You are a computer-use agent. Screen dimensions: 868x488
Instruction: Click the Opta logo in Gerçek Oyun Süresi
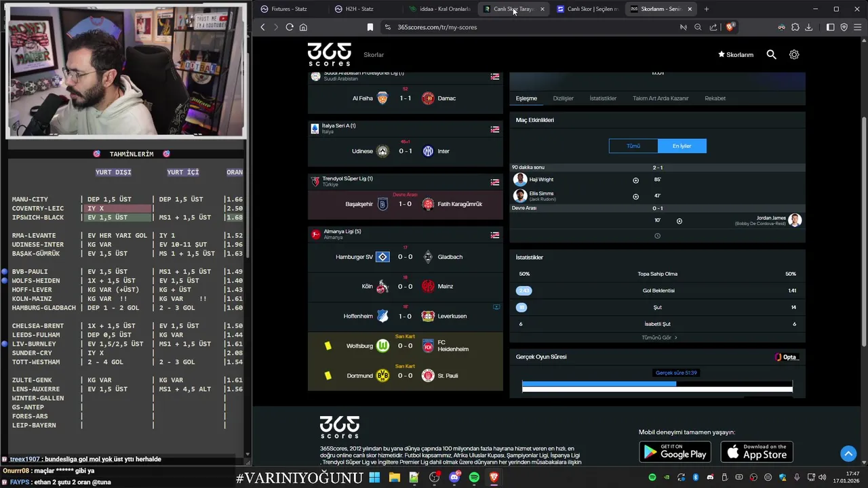[787, 357]
